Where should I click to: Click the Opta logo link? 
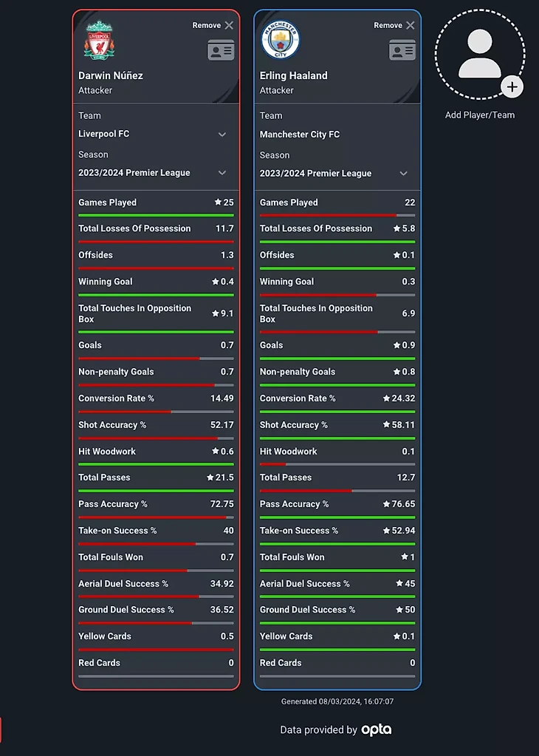(x=377, y=729)
